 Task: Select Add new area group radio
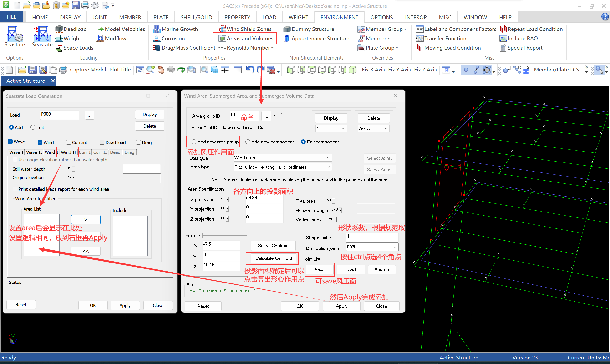194,142
